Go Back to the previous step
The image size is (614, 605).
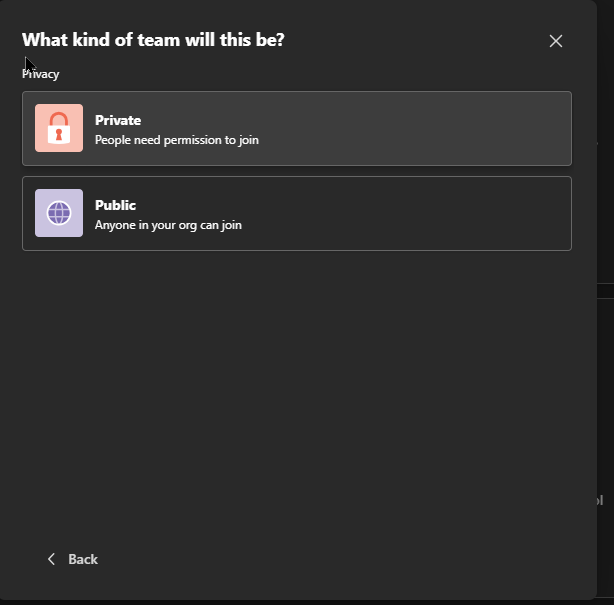[72, 559]
